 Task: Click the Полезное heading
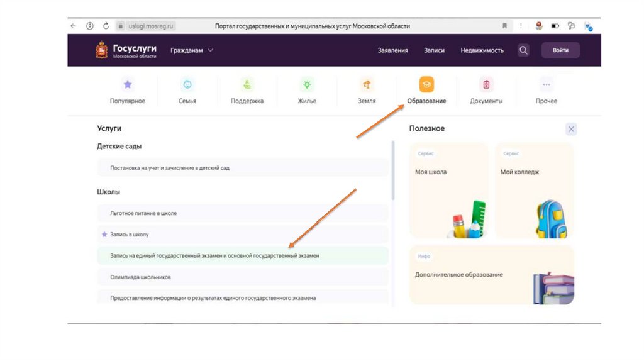[427, 128]
